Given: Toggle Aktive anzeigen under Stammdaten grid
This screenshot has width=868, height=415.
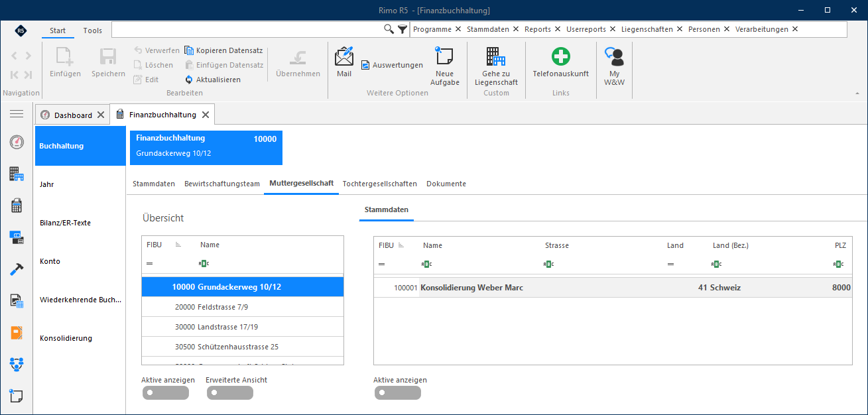Looking at the screenshot, I should pyautogui.click(x=397, y=392).
